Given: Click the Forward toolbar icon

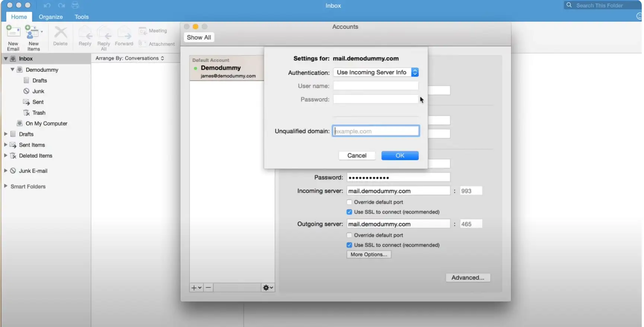Looking at the screenshot, I should 124,34.
